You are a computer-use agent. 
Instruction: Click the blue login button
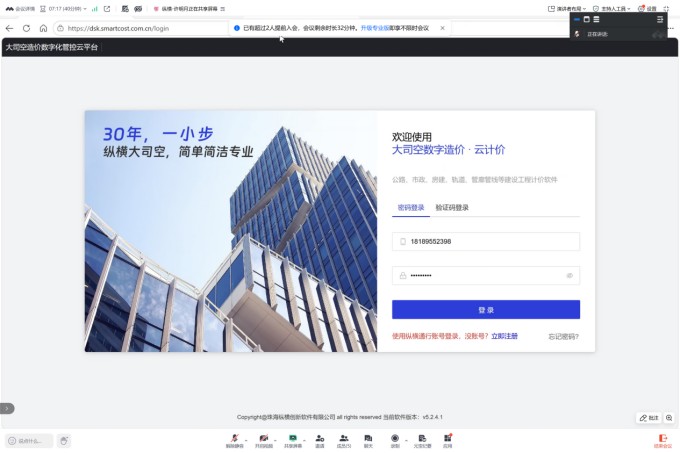coord(486,310)
